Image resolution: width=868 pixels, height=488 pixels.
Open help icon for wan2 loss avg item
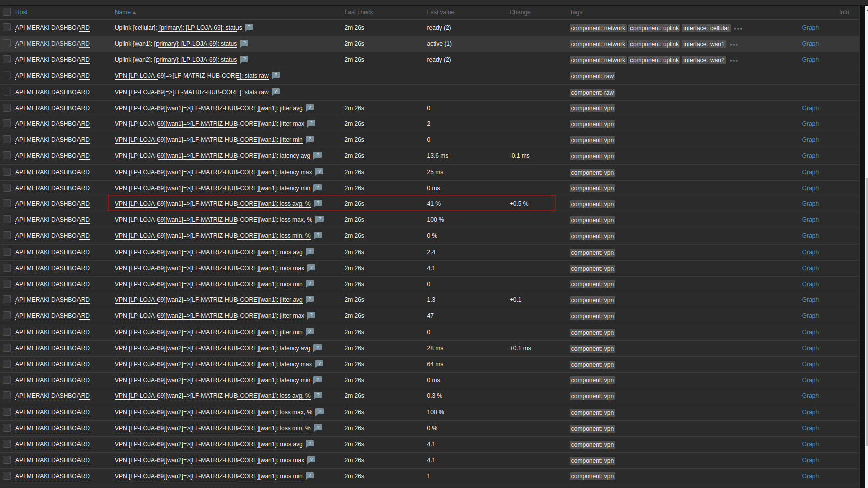[318, 395]
